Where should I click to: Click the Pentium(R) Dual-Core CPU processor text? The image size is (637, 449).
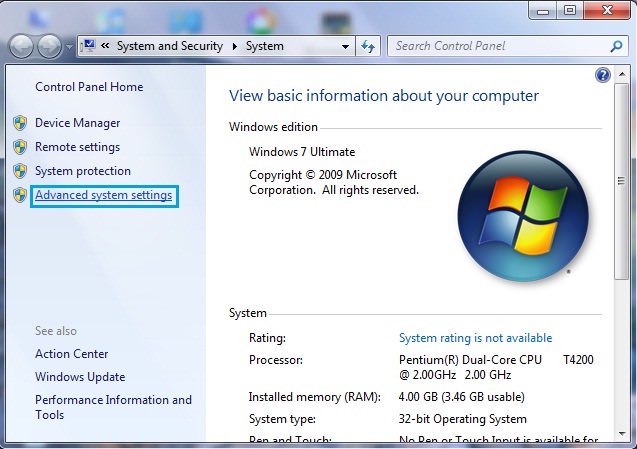coord(496,367)
